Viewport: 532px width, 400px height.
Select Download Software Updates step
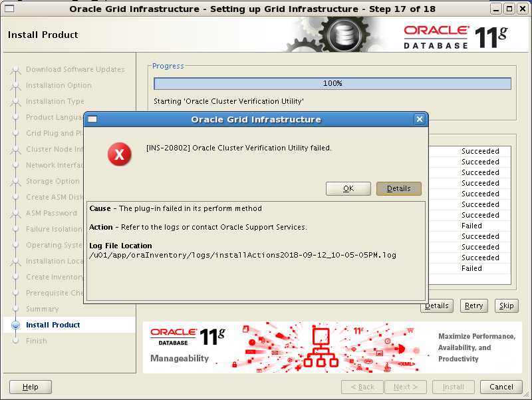tap(75, 69)
